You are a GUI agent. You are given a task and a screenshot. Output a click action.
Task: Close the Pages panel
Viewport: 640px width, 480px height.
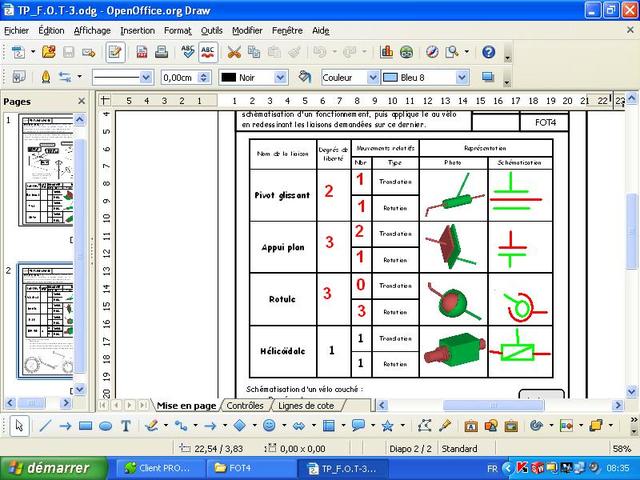click(x=82, y=101)
